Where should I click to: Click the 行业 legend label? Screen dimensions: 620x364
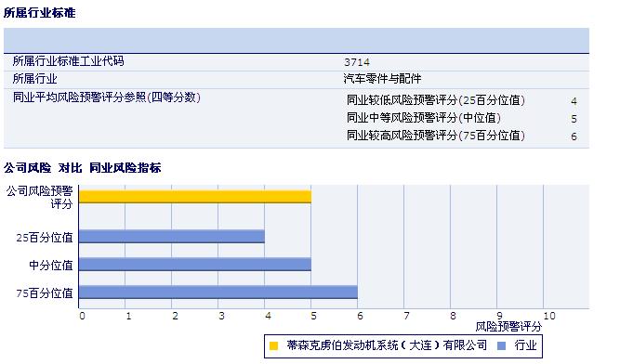point(525,345)
